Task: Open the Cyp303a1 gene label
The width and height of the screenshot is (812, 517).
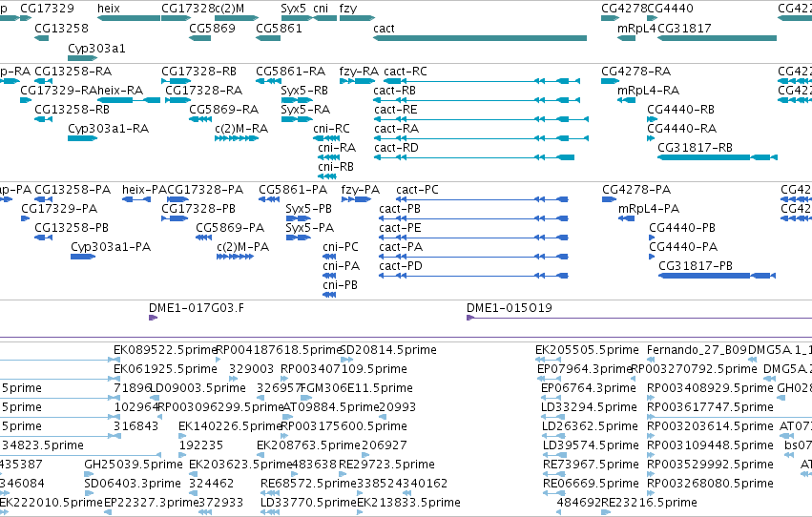Action: [x=96, y=48]
